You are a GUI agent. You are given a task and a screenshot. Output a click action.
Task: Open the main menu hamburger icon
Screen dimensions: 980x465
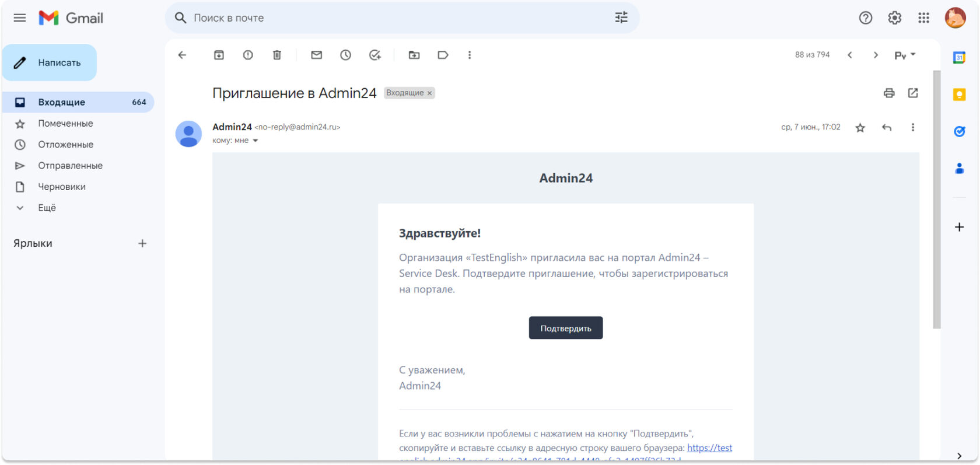click(x=20, y=18)
